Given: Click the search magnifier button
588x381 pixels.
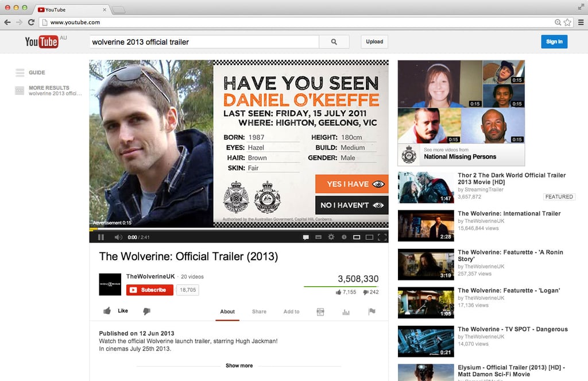Looking at the screenshot, I should pyautogui.click(x=334, y=42).
